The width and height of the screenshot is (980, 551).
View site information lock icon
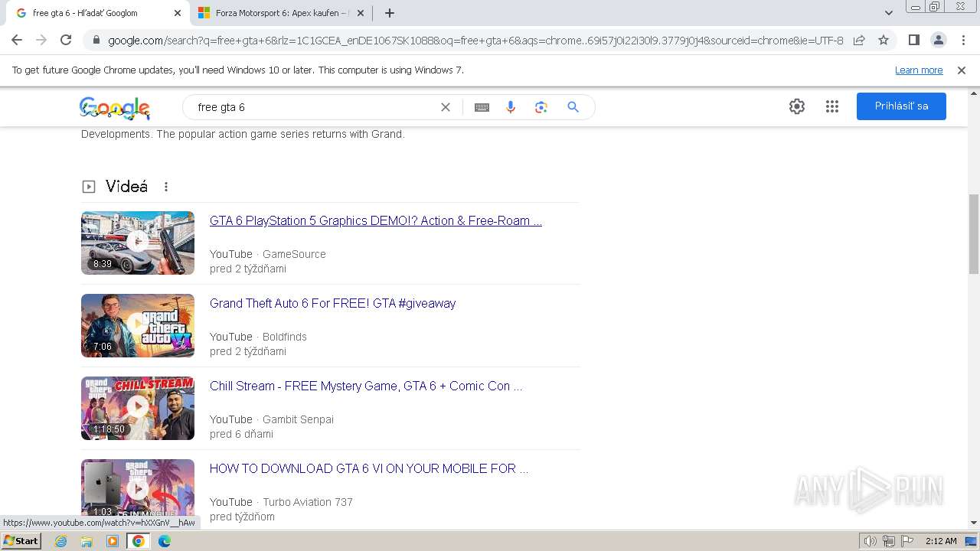95,41
